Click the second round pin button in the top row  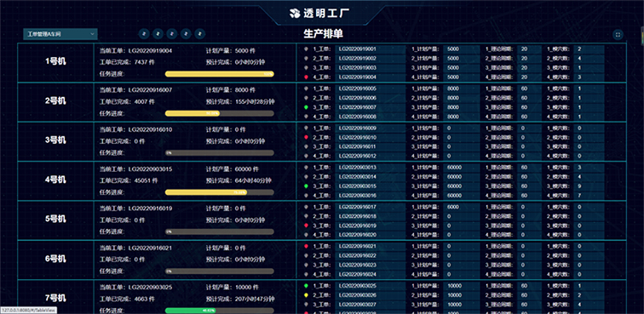[158, 34]
